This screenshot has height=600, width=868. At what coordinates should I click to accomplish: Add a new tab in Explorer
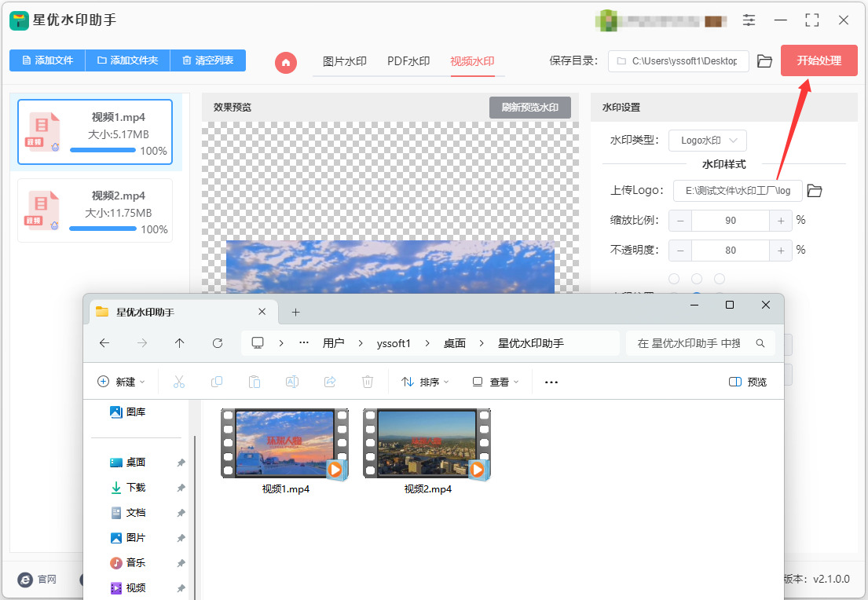(x=295, y=313)
